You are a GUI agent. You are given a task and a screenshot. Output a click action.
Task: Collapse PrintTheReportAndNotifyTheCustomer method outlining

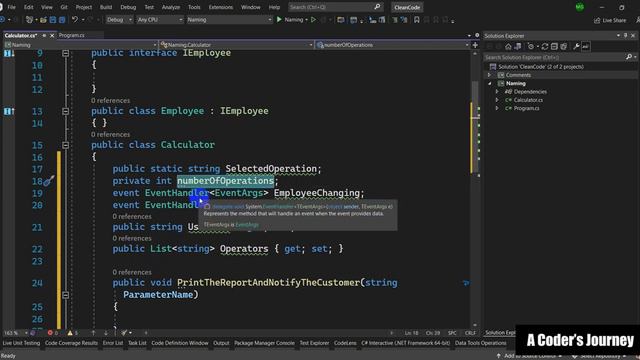coord(65,295)
